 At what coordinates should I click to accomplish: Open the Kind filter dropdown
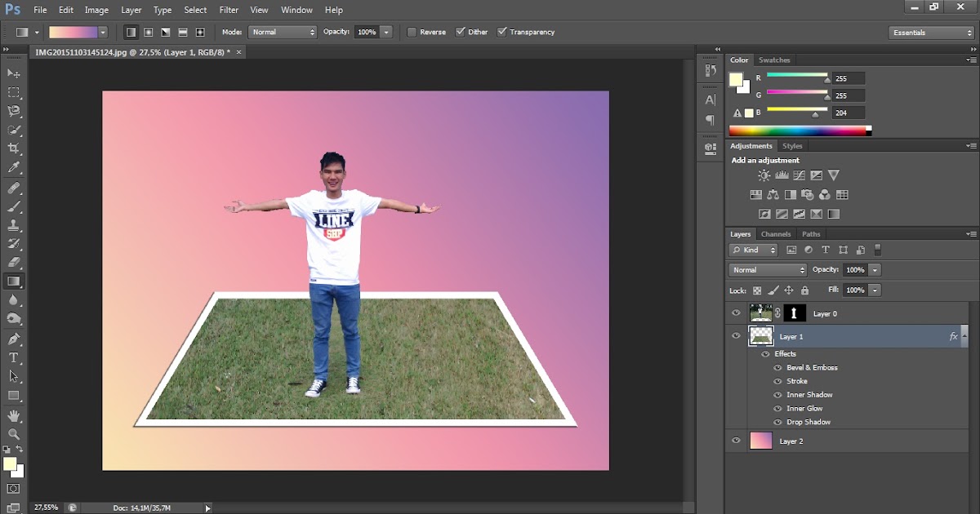coord(755,250)
